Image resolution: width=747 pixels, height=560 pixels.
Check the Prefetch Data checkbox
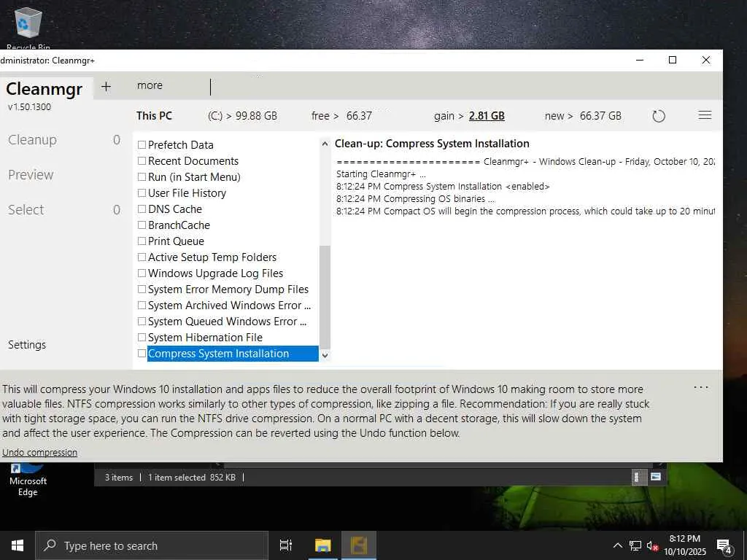click(142, 145)
